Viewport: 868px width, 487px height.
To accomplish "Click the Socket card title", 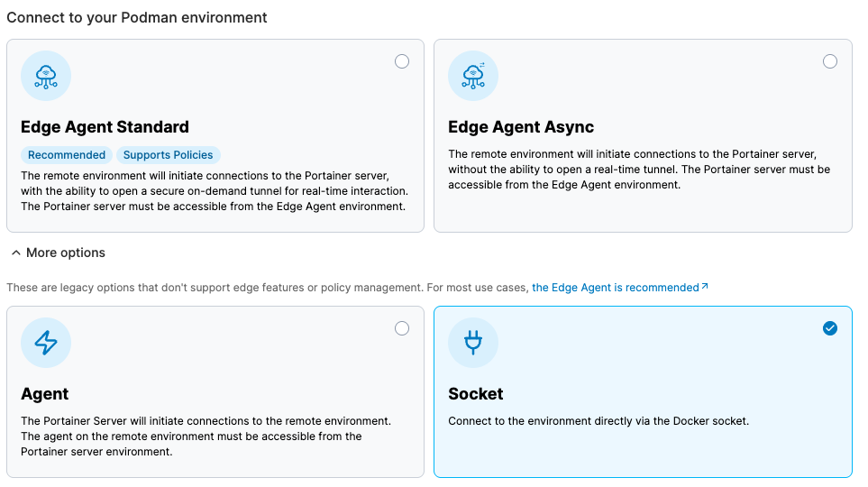I will (x=476, y=394).
